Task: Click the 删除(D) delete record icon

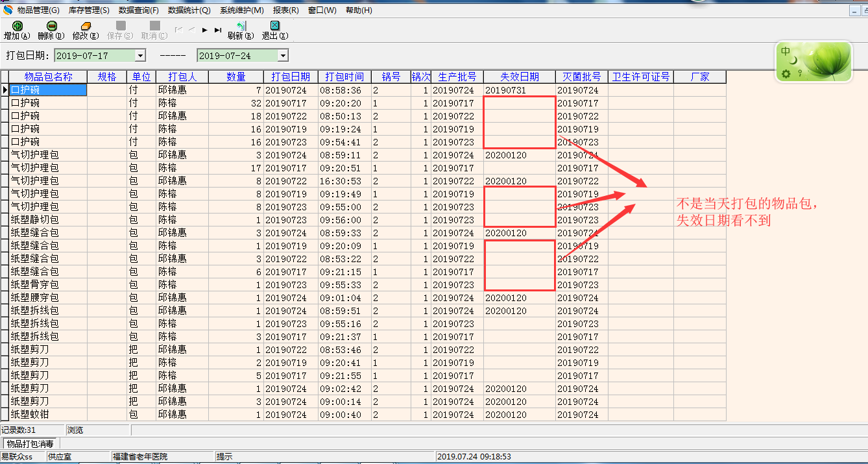Action: [x=51, y=26]
